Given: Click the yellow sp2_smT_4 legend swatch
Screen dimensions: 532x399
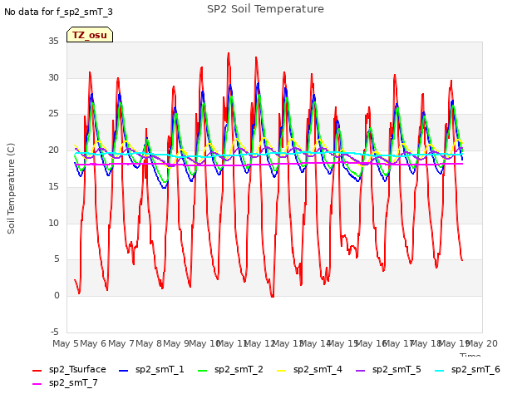Looking at the screenshot, I should [282, 371].
